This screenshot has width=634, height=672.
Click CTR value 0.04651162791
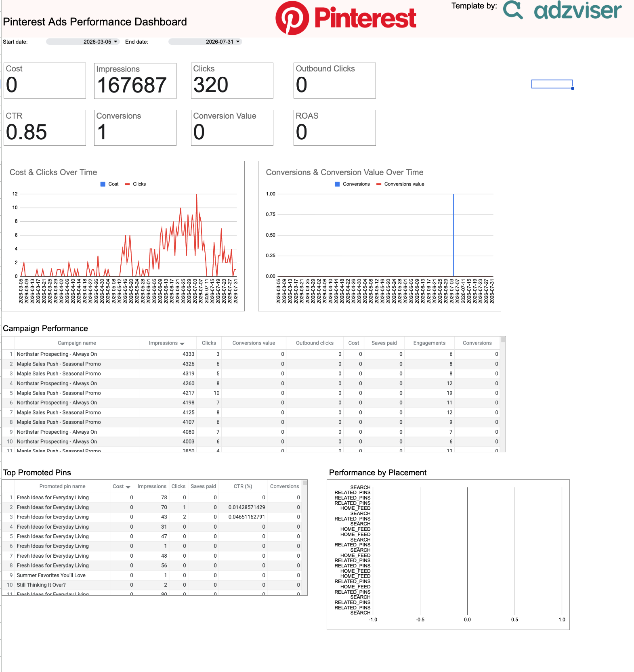click(247, 517)
